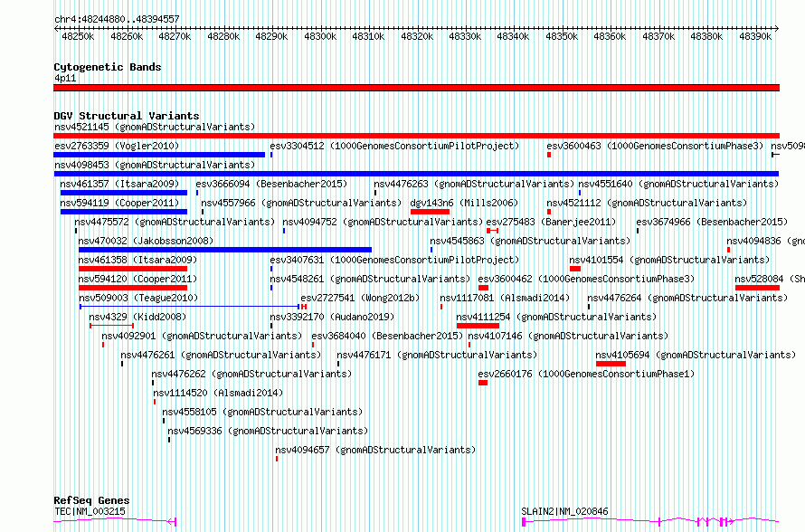Screen dimensions: 805x532
Task: Click nsv4557966 gnomAD variant label
Action: point(301,203)
